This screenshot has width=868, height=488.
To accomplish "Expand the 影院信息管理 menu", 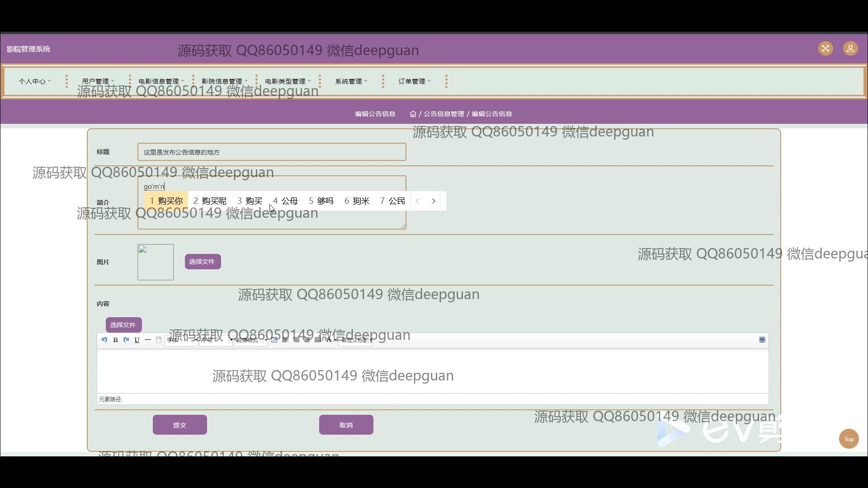I will pyautogui.click(x=225, y=81).
